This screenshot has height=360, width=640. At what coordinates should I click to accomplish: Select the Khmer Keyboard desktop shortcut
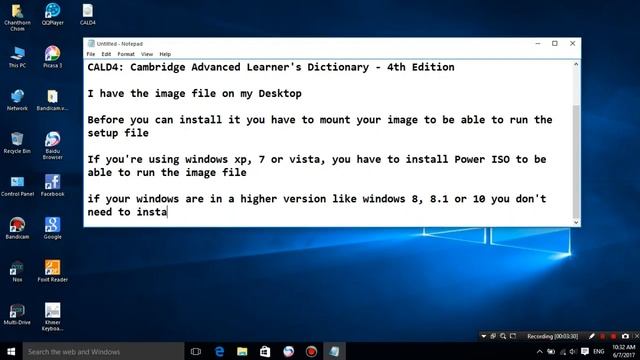click(x=53, y=317)
